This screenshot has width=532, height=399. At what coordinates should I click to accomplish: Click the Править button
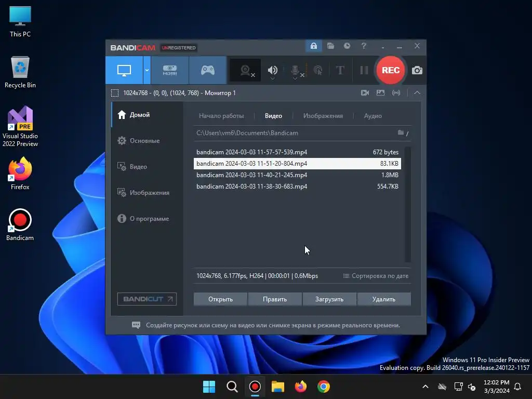(275, 299)
